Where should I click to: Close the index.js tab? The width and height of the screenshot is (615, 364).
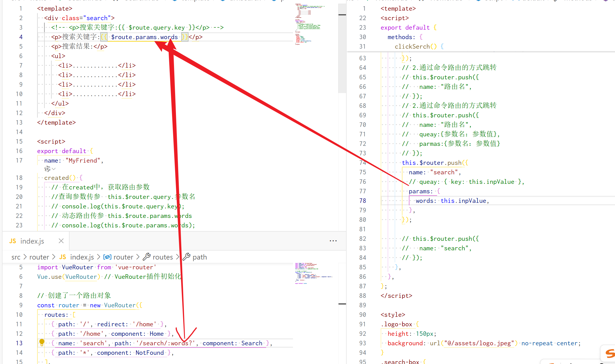point(61,241)
